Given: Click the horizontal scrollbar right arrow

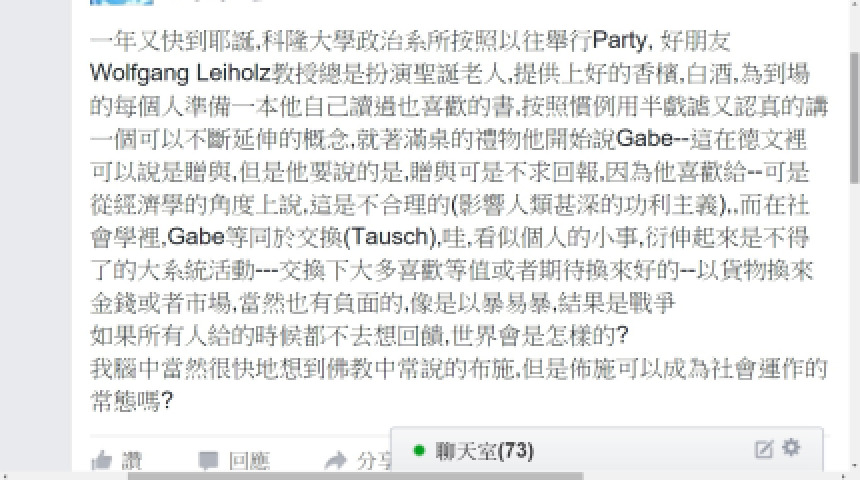Looking at the screenshot, I should (x=845, y=476).
